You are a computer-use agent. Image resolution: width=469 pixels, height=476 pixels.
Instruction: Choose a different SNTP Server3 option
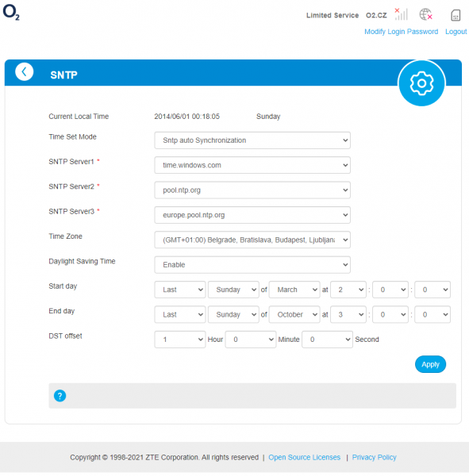point(252,215)
